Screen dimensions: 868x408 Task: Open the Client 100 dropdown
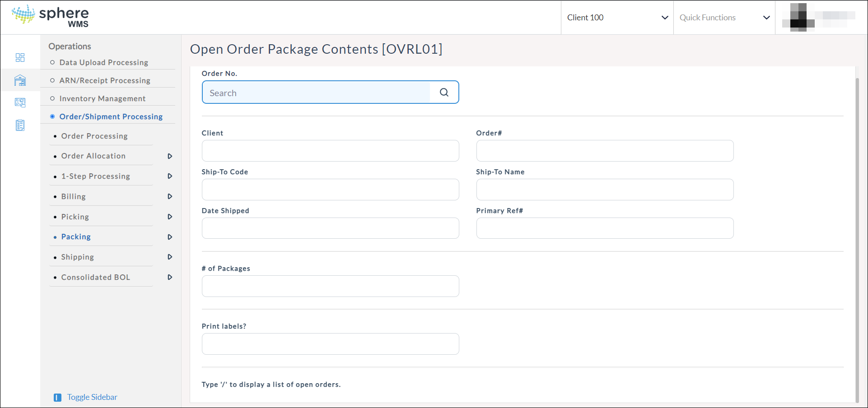point(617,18)
